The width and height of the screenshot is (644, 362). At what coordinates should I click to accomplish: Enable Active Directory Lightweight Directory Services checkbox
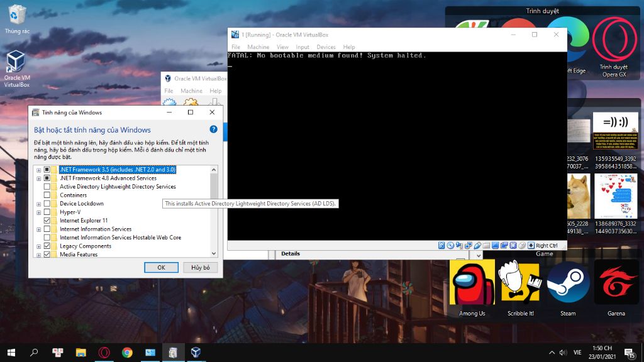tap(47, 187)
